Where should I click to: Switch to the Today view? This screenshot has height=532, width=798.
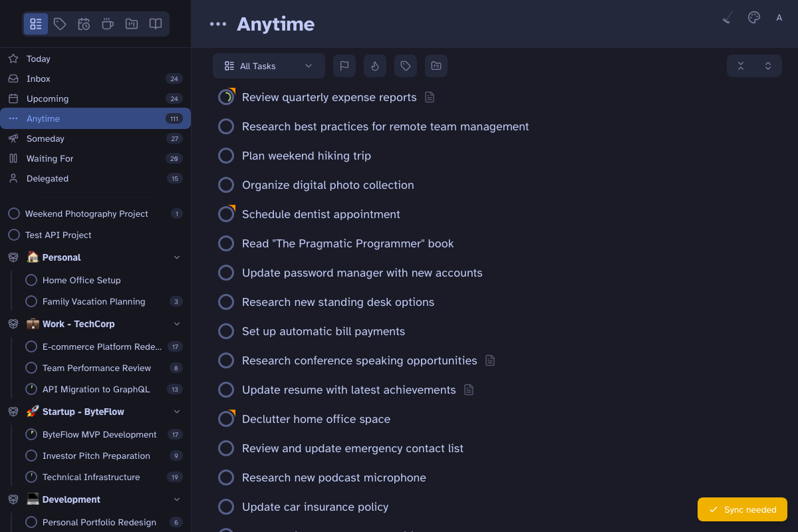(x=38, y=59)
